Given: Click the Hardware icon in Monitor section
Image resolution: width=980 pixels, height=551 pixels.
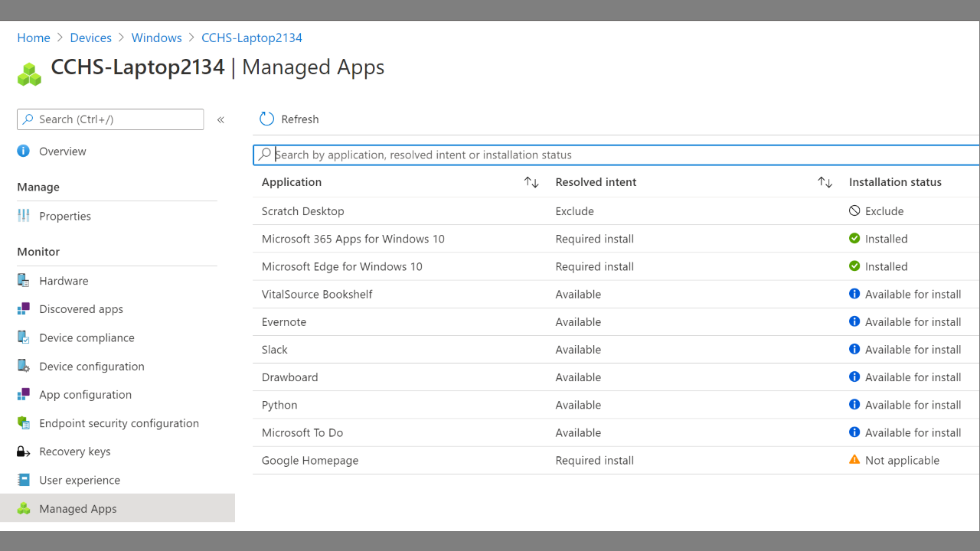Looking at the screenshot, I should [24, 281].
